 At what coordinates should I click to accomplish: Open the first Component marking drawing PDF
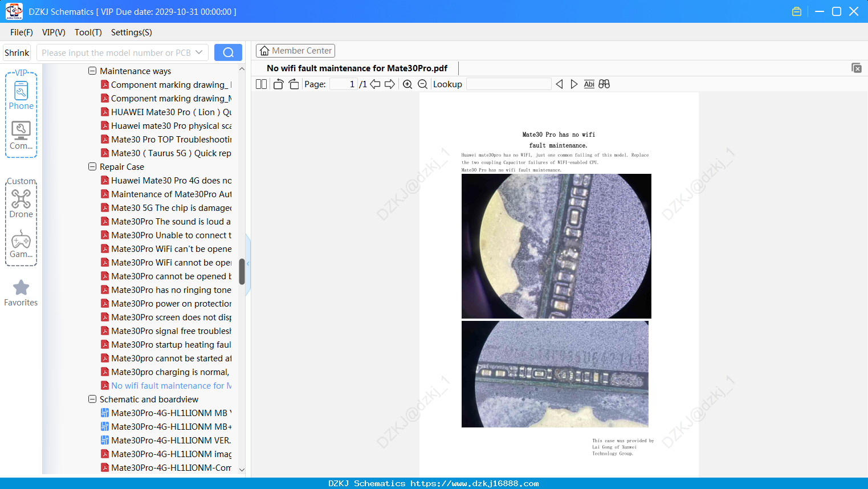(166, 85)
